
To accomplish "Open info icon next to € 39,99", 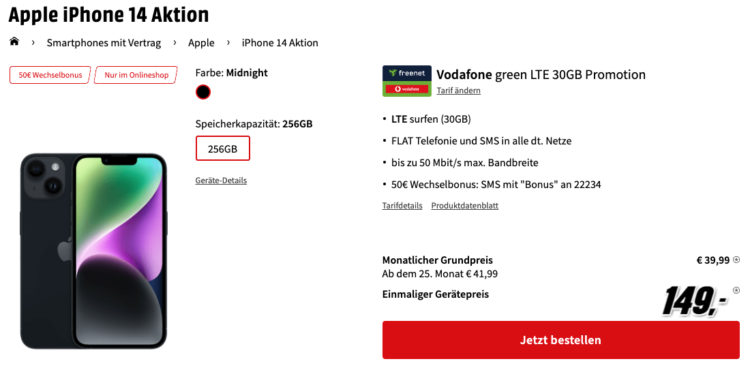I will [x=737, y=260].
